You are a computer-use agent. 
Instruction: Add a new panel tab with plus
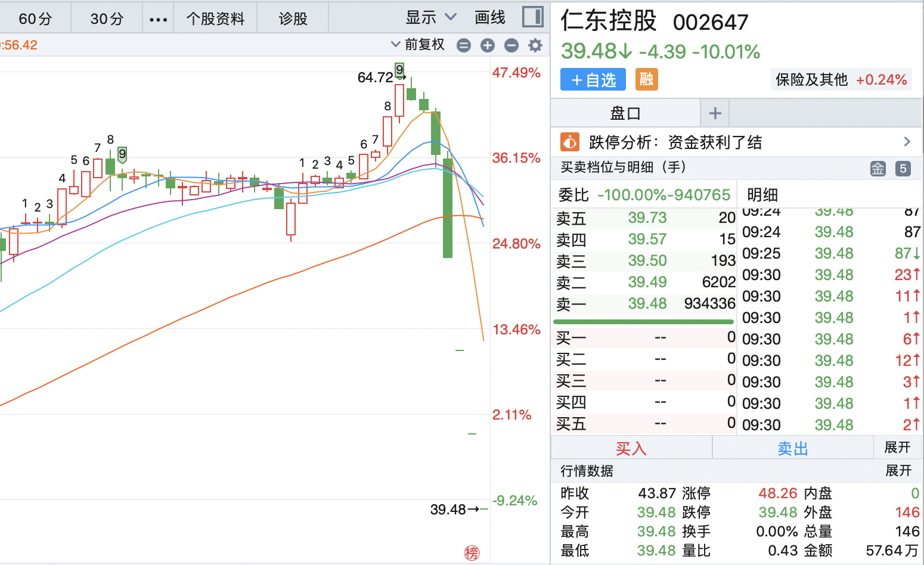[x=715, y=113]
